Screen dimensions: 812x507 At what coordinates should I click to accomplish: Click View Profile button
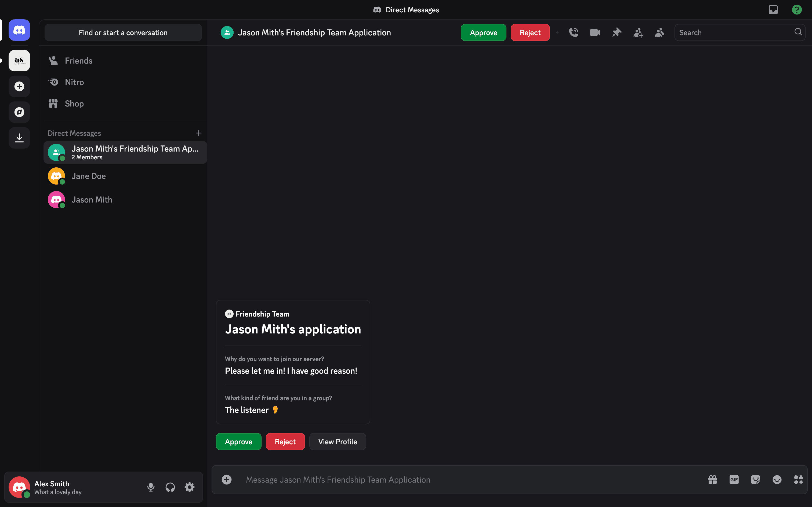[x=337, y=442]
